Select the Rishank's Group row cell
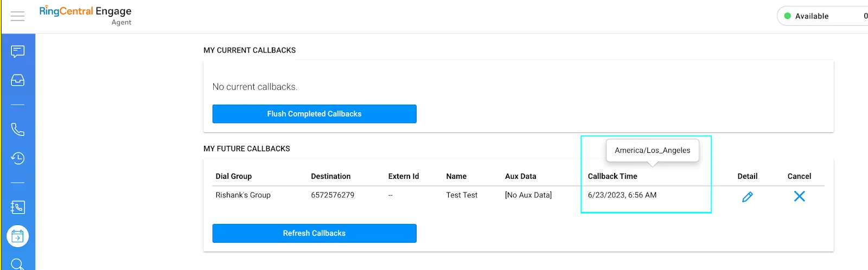Image resolution: width=868 pixels, height=270 pixels. 242,195
